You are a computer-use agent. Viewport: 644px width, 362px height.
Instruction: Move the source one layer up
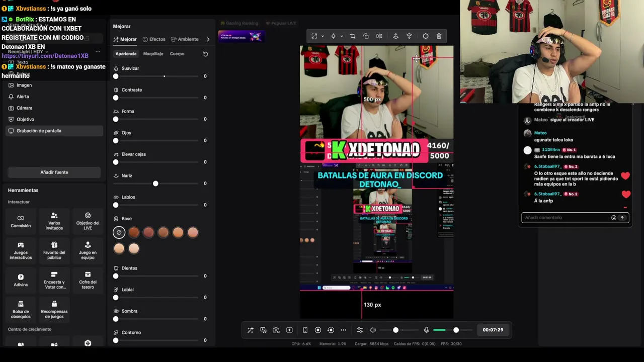pyautogui.click(x=395, y=36)
